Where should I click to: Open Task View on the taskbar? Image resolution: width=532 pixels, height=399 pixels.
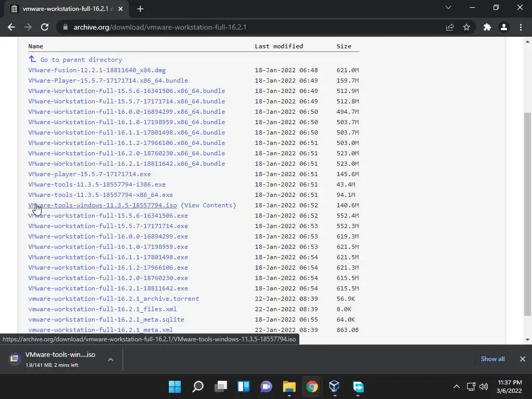(220, 387)
